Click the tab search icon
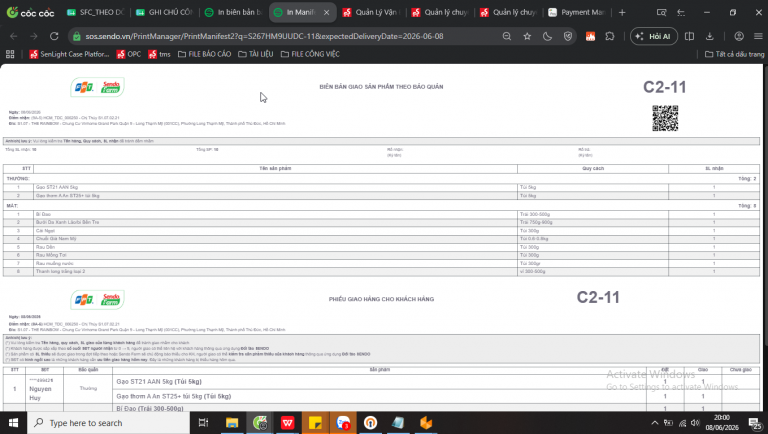Image resolution: width=768 pixels, height=434 pixels. [661, 12]
